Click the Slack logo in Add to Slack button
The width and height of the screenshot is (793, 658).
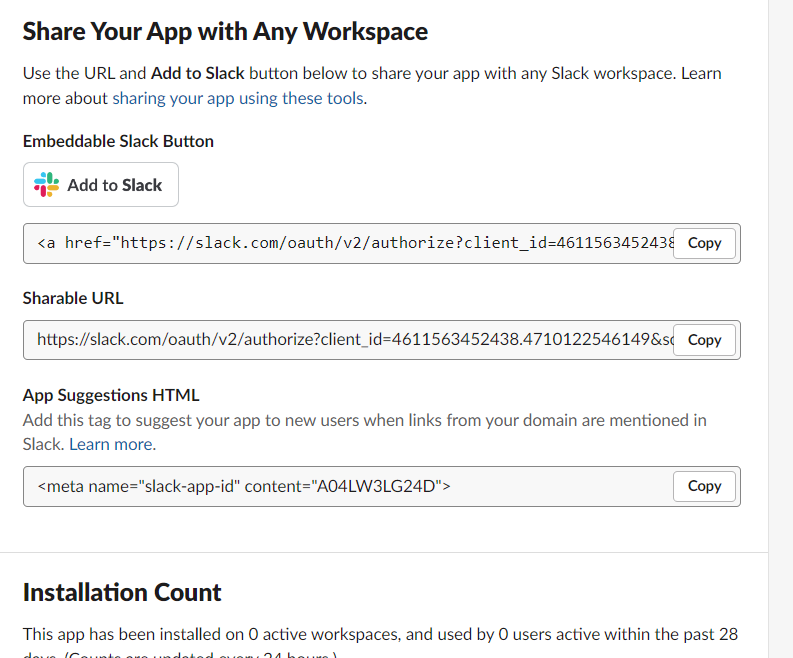[47, 185]
